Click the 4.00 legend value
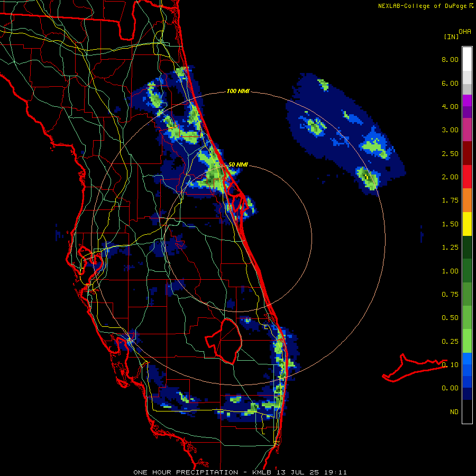 point(450,106)
